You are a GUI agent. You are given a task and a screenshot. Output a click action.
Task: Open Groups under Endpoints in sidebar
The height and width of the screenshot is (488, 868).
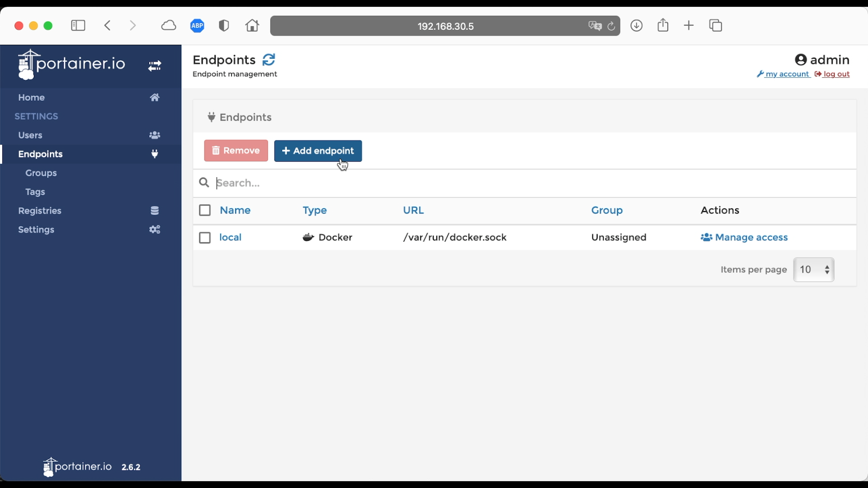(x=41, y=173)
